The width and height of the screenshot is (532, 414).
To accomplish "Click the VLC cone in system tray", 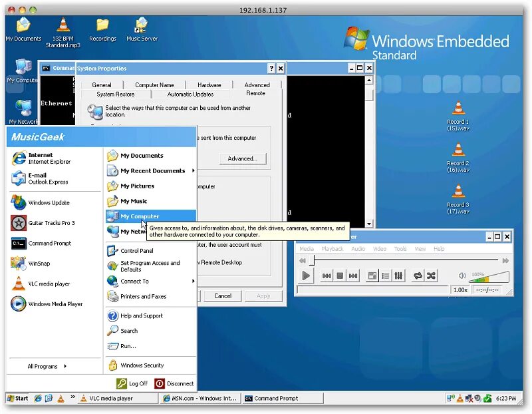I will 460,399.
